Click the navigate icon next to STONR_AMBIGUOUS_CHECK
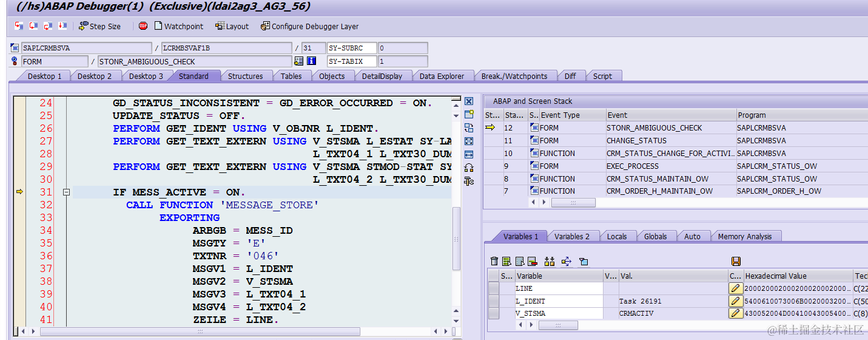868x340 pixels. [298, 61]
